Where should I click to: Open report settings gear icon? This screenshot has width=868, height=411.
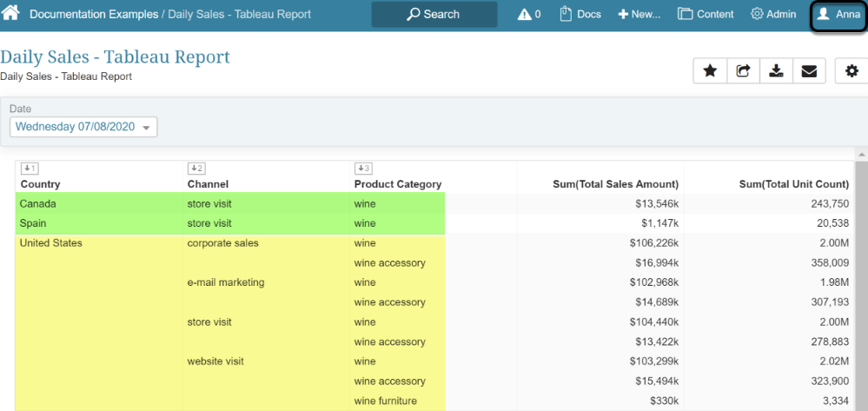851,71
